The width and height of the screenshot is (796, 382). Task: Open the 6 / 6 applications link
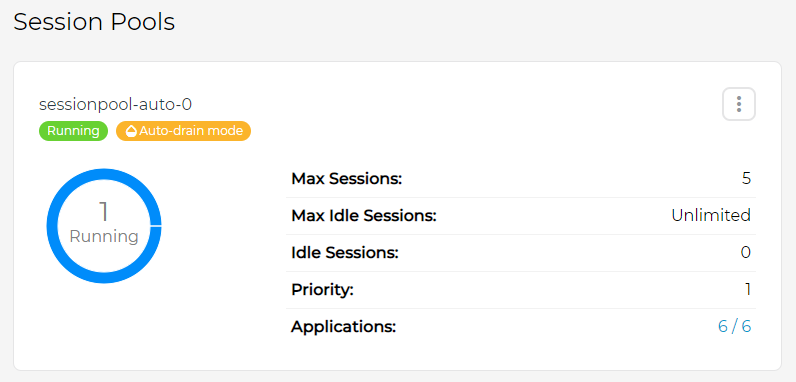click(x=734, y=327)
